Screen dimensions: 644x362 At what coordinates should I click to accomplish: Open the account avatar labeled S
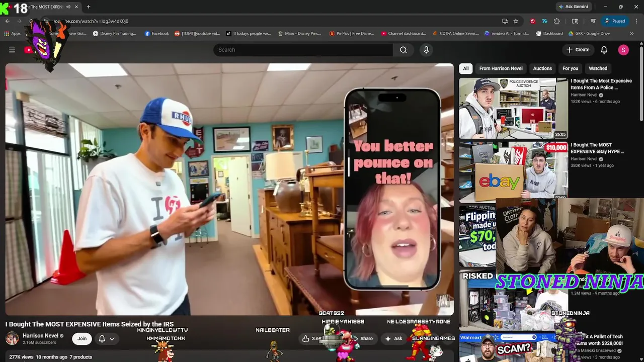[623, 50]
